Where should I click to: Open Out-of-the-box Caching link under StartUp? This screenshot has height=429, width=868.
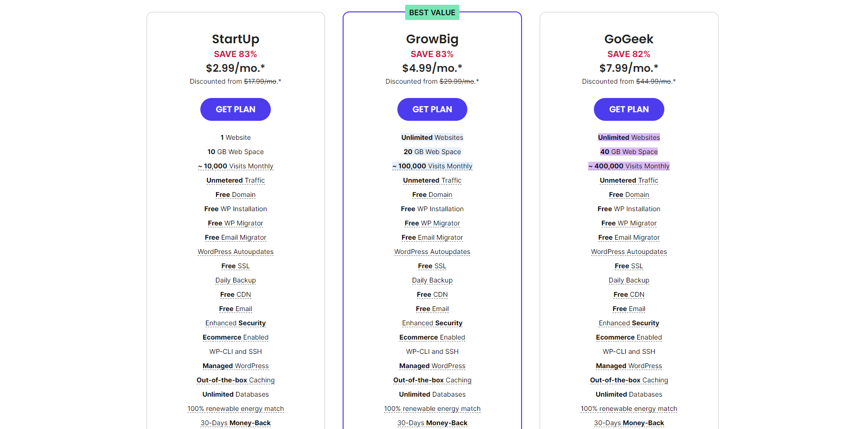pos(235,380)
